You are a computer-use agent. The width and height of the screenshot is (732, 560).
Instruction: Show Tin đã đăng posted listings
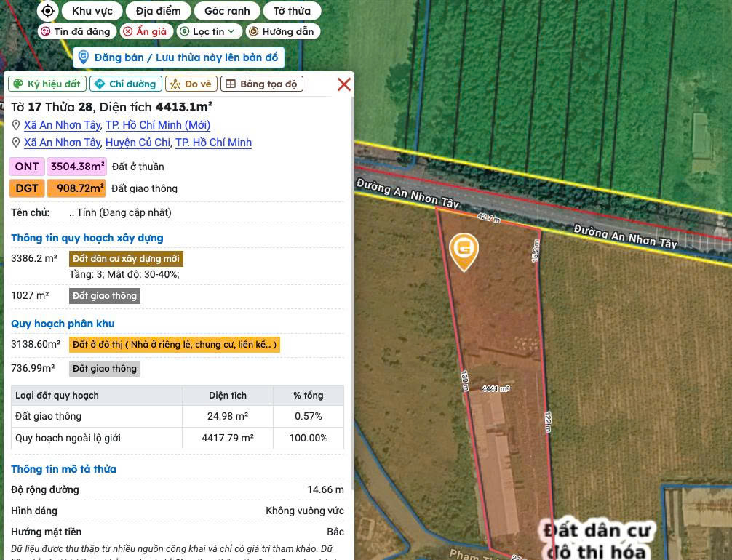pos(76,31)
